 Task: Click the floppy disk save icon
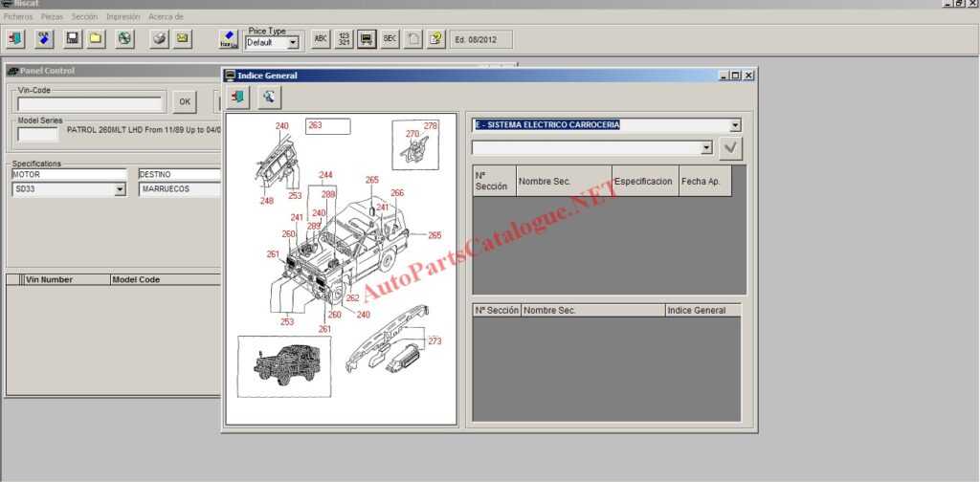coord(73,38)
